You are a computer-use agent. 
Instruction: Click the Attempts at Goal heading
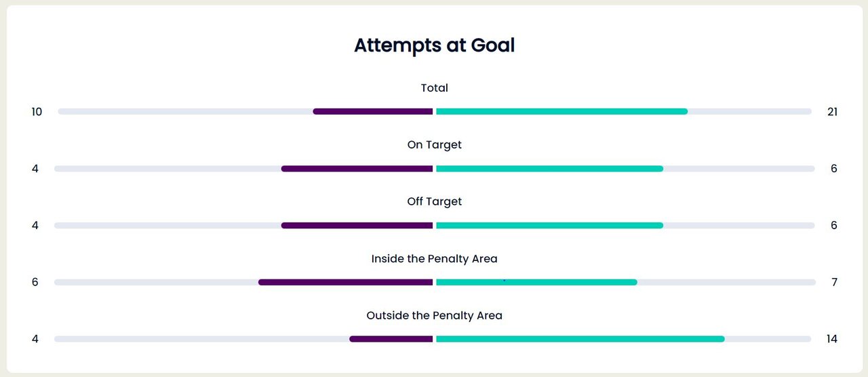pos(434,45)
